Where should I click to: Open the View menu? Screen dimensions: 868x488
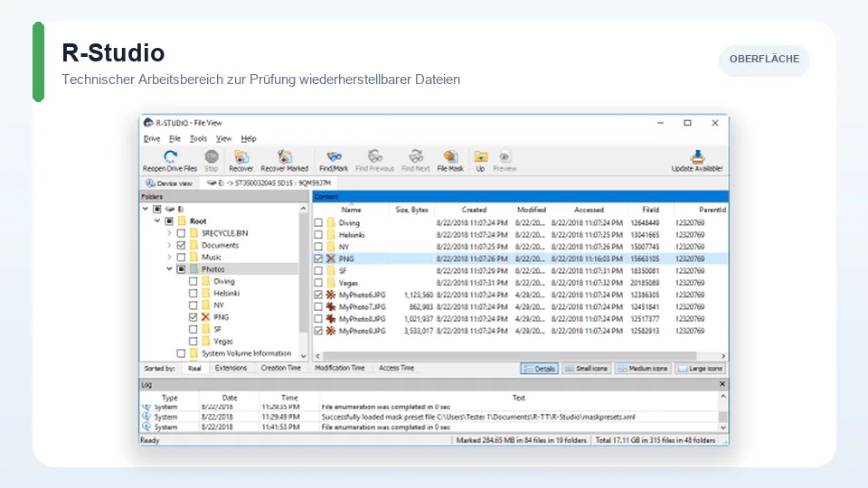pyautogui.click(x=223, y=138)
